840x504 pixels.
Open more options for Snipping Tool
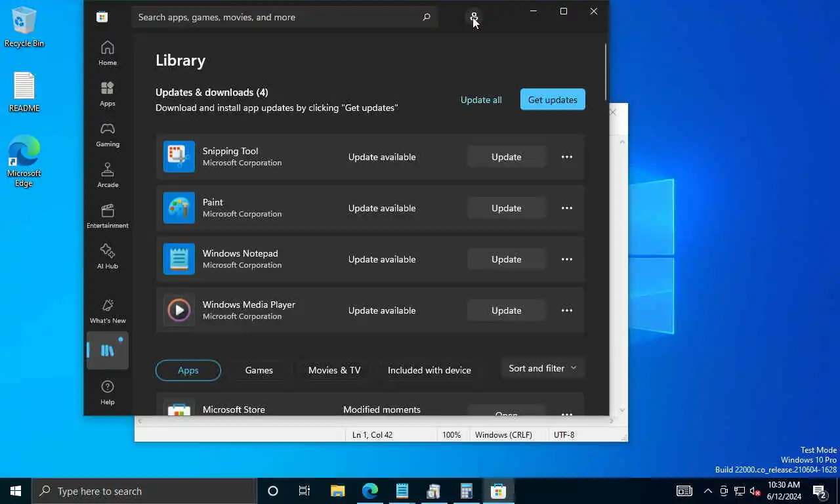click(x=567, y=157)
